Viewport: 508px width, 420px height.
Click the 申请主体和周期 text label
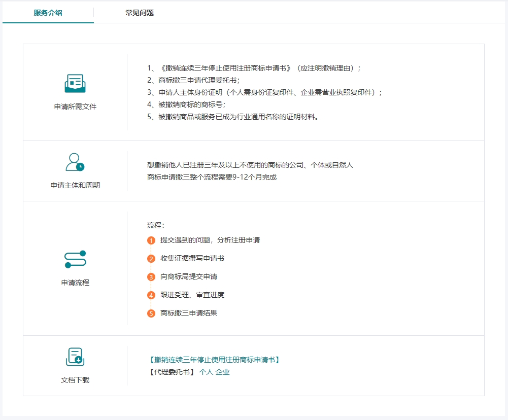click(75, 184)
